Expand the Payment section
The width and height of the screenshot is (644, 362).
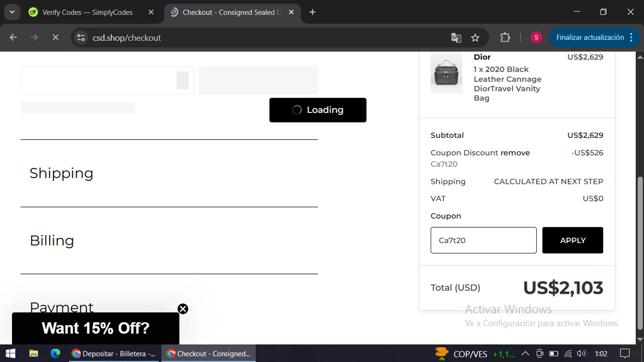coord(61,307)
